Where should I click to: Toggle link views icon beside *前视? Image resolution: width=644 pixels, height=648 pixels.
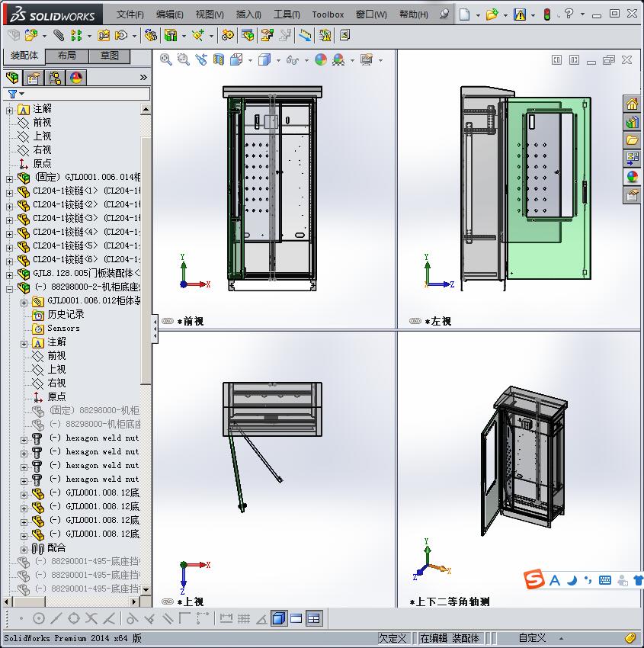tap(168, 321)
